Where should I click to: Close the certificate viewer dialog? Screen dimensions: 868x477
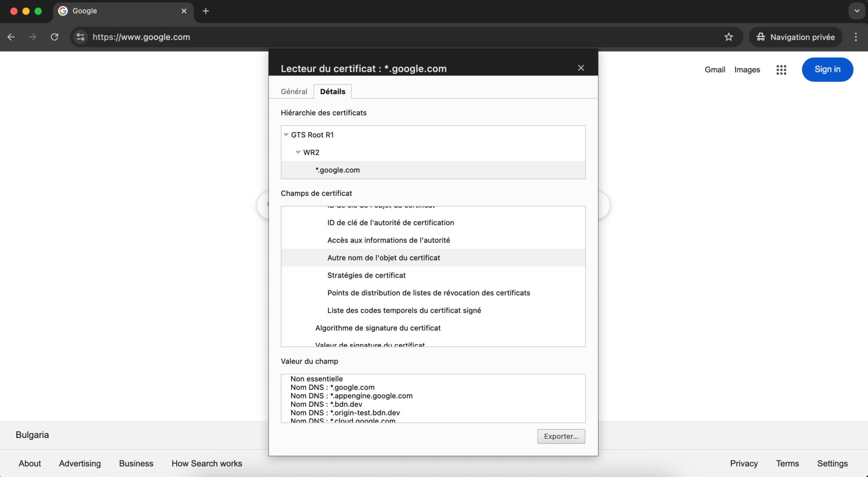[x=581, y=68]
